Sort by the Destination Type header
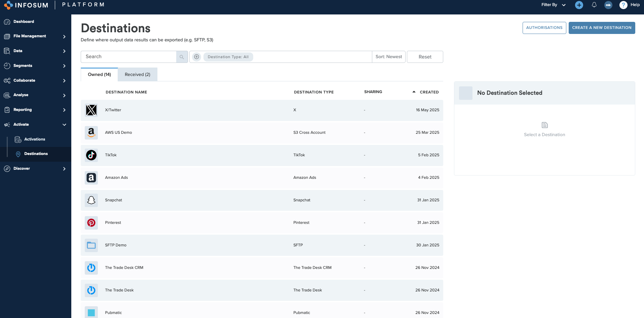The width and height of the screenshot is (644, 318). pos(314,92)
